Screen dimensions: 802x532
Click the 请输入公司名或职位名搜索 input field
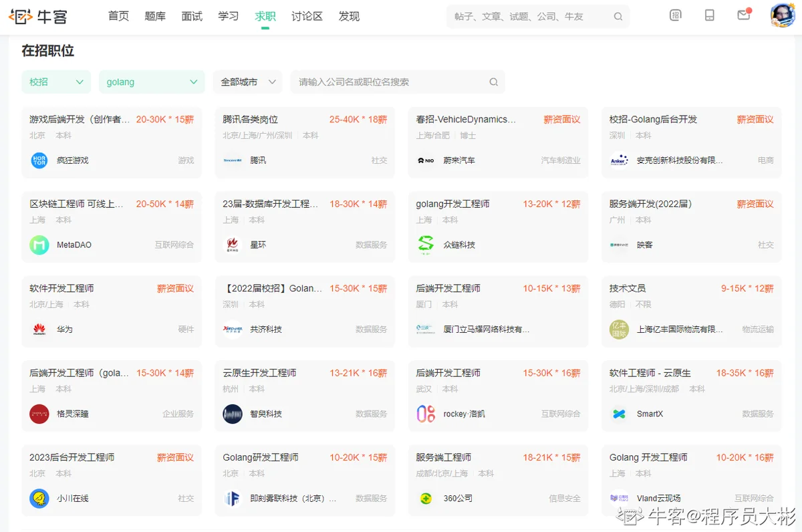(x=398, y=82)
